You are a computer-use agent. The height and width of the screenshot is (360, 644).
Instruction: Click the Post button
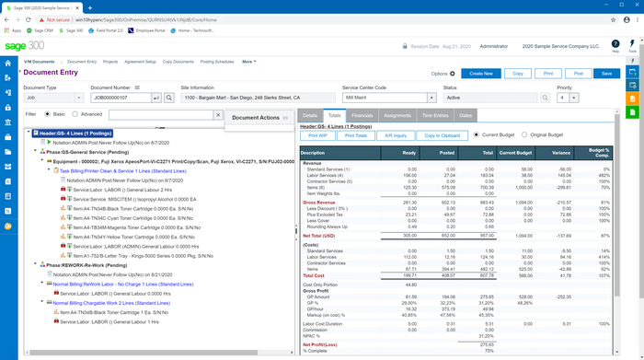click(579, 74)
